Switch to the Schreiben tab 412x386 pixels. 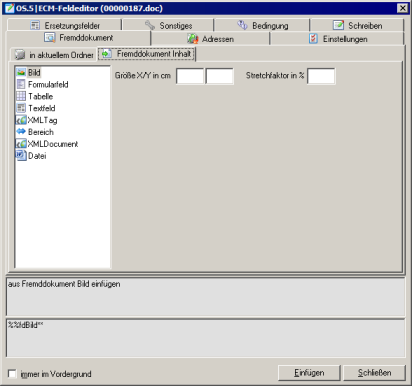point(357,25)
